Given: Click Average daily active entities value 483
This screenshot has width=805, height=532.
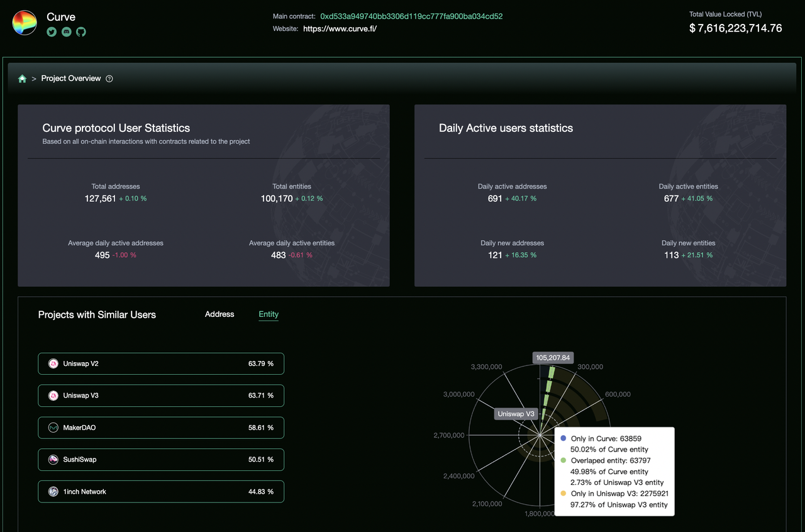Looking at the screenshot, I should (278, 255).
